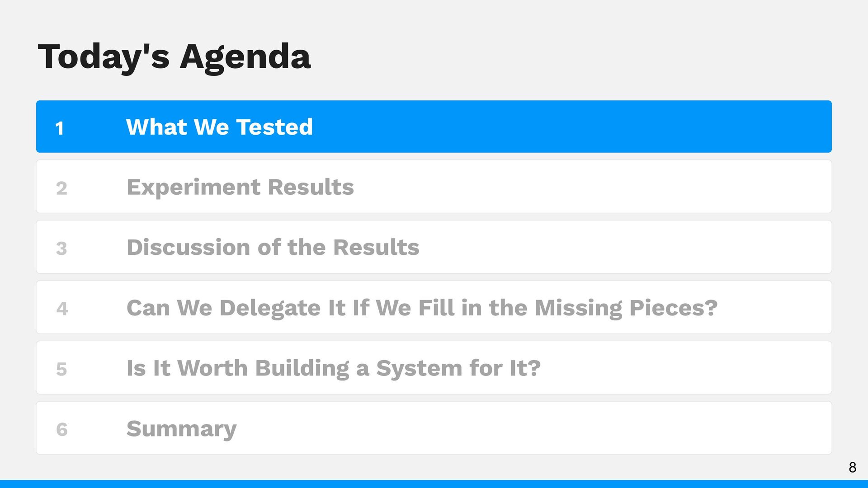The width and height of the screenshot is (868, 488).
Task: Click the word 'Tested' in blue row
Action: (x=274, y=127)
